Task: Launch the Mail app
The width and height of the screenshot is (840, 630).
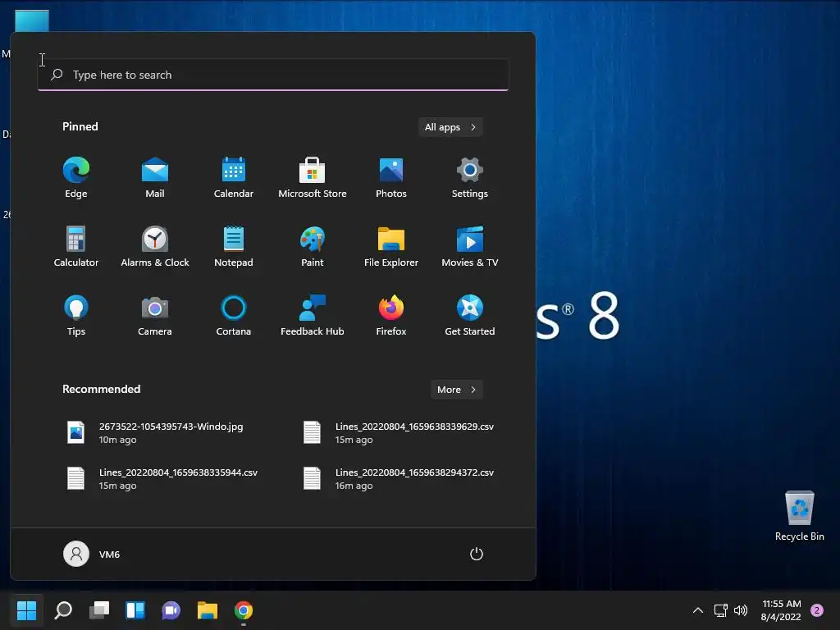Action: 155,178
